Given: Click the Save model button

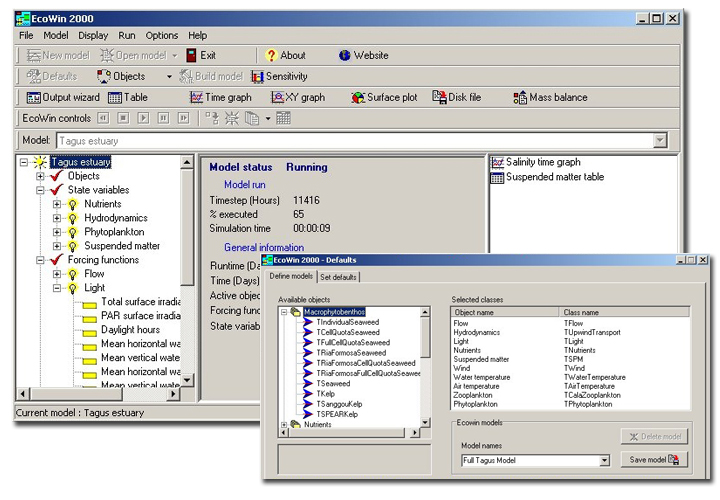Looking at the screenshot, I should tap(654, 460).
